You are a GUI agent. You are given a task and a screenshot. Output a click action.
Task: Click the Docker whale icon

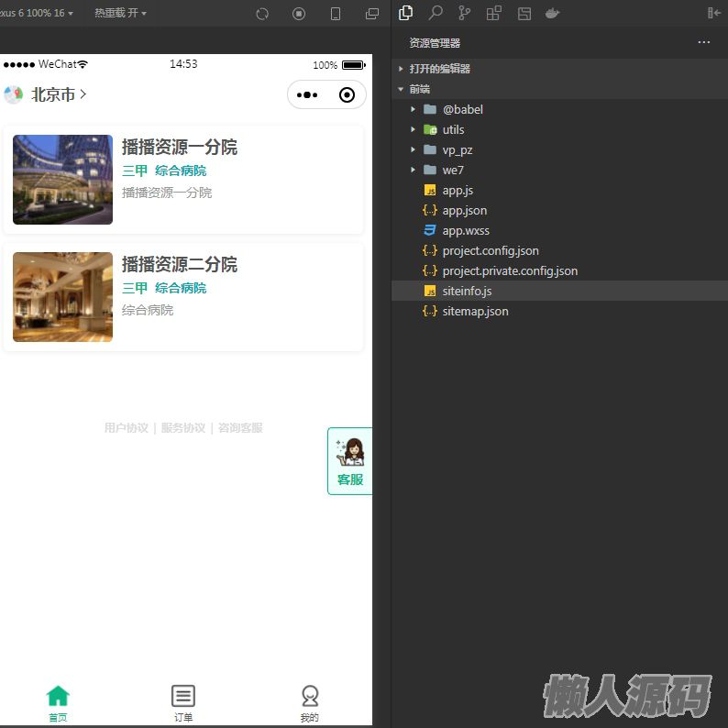click(x=553, y=13)
